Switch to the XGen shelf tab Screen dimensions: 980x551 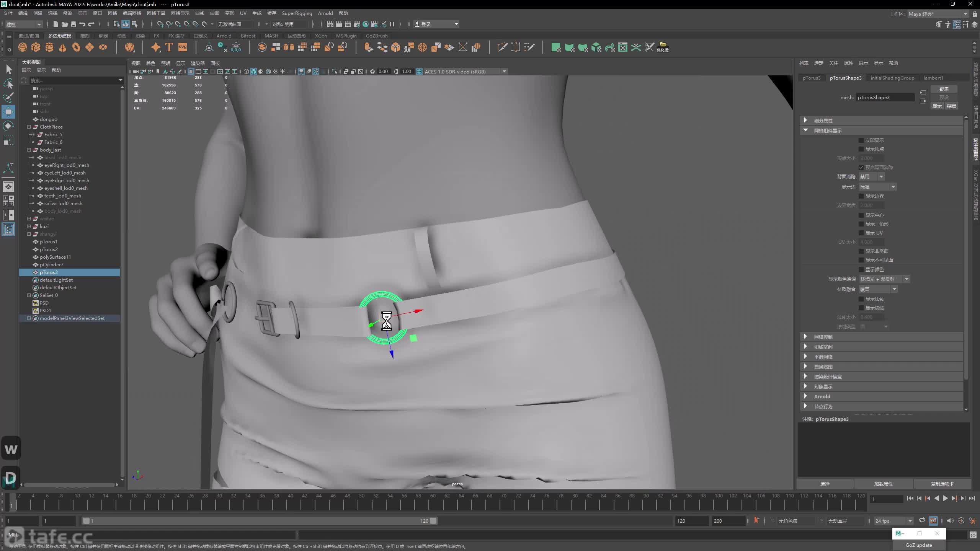point(321,36)
